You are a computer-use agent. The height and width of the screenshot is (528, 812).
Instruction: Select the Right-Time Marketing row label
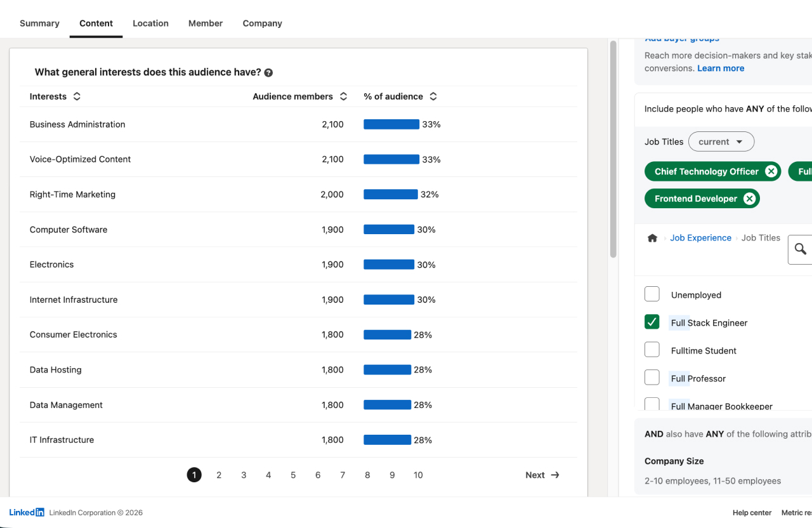coord(72,195)
